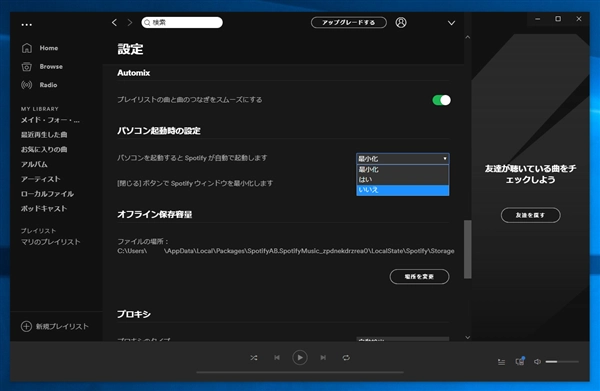Click the アップグレードする button
This screenshot has width=600, height=391.
349,23
